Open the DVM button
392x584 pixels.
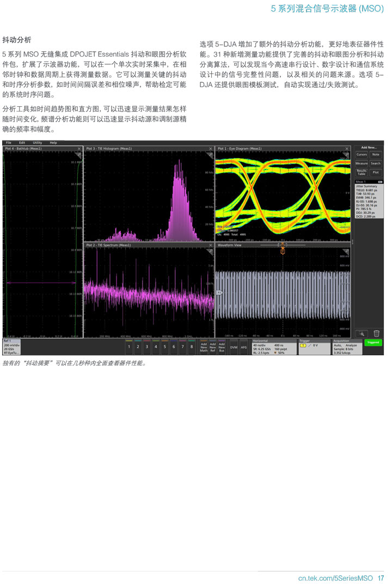234,346
